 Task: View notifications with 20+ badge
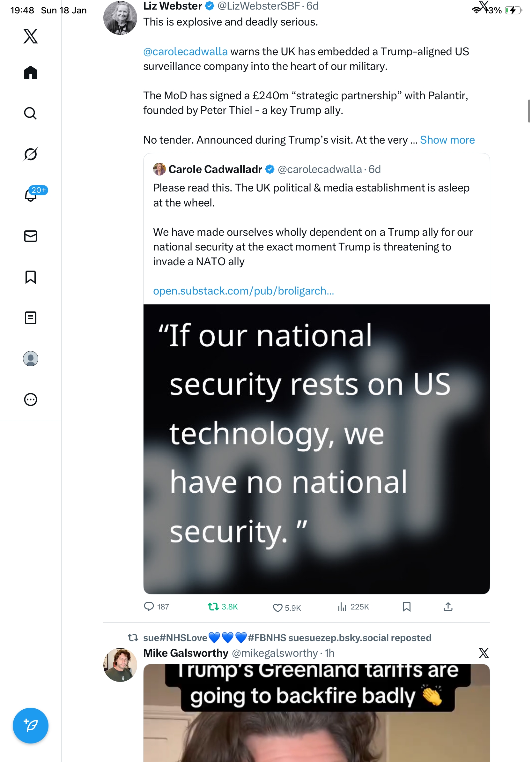[x=31, y=195]
